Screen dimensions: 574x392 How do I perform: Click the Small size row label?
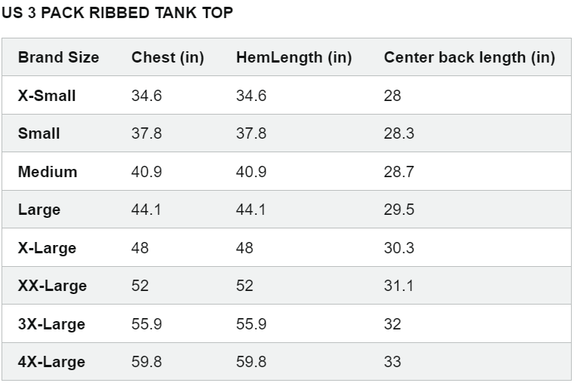tap(38, 133)
